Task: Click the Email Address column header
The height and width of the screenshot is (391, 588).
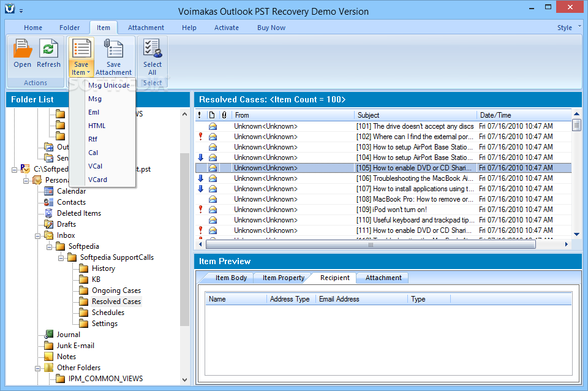Action: point(361,299)
